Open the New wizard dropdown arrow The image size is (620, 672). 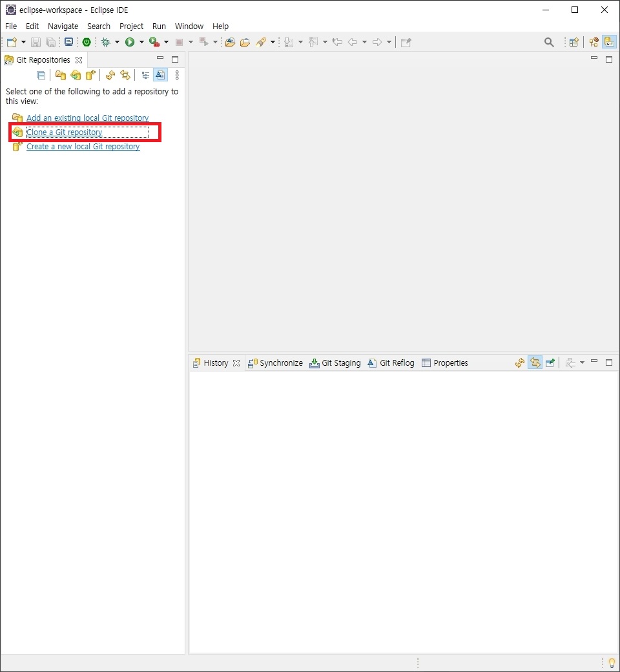[23, 42]
